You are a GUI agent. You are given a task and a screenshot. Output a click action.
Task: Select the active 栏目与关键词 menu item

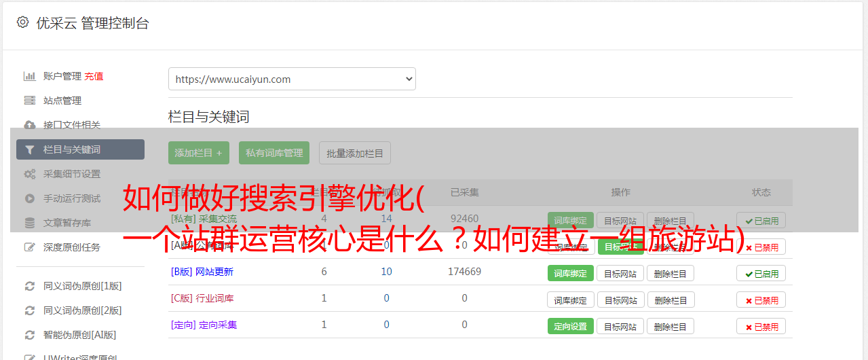(80, 149)
